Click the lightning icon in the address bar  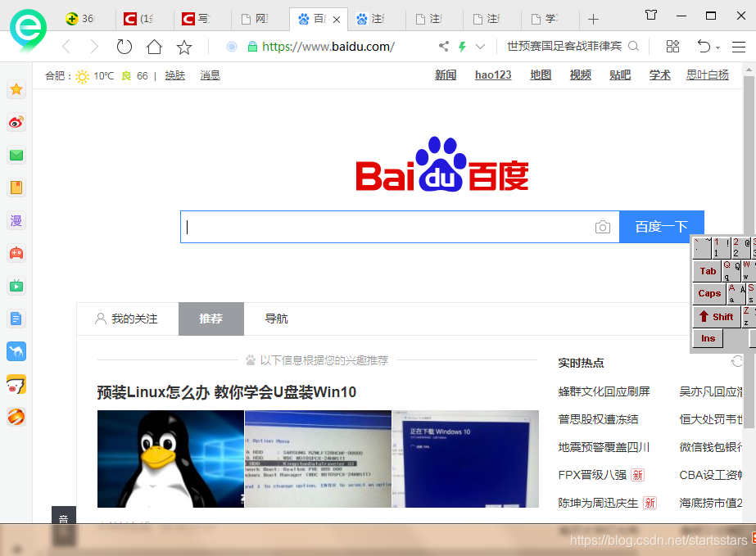pyautogui.click(x=462, y=47)
